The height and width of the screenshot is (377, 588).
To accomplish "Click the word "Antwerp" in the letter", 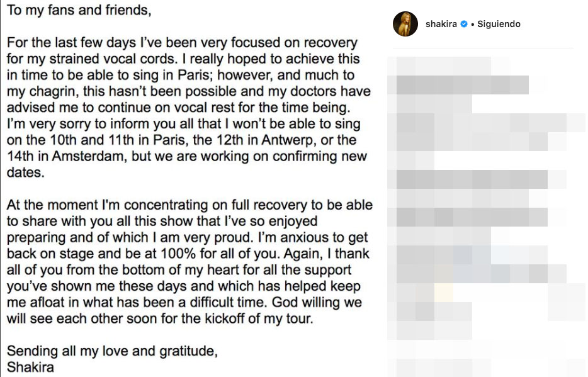I will coord(301,140).
